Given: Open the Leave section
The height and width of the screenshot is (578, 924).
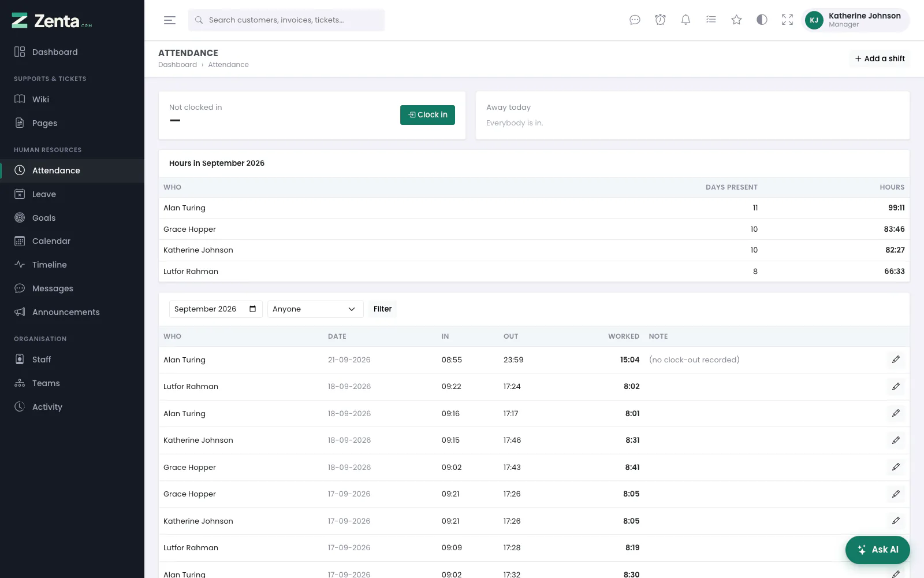Looking at the screenshot, I should click(x=72, y=194).
